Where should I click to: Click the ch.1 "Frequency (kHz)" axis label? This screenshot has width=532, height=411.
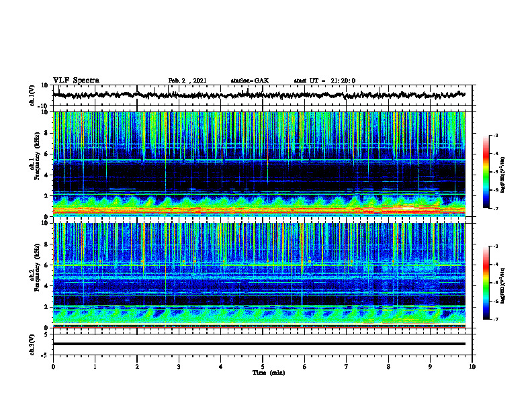[x=37, y=156]
